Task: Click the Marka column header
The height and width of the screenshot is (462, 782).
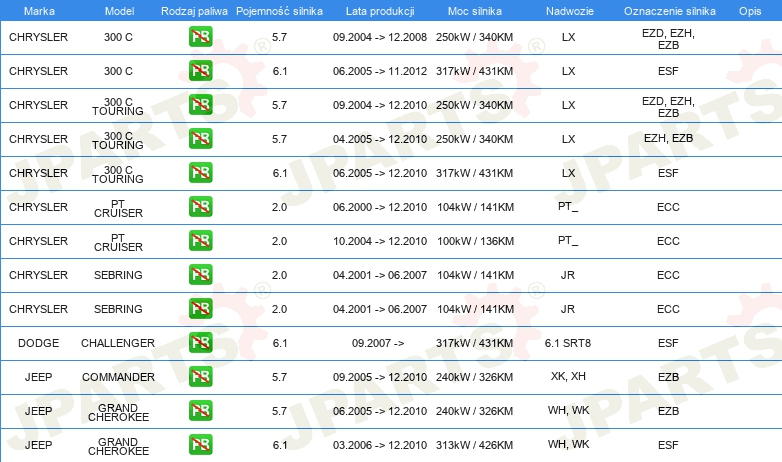Action: pos(39,11)
